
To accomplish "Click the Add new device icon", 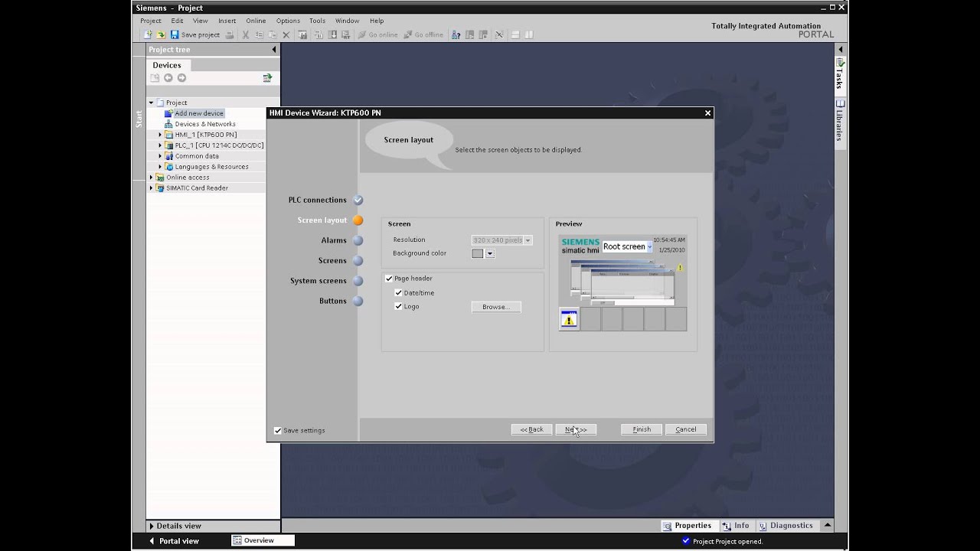I will (168, 113).
